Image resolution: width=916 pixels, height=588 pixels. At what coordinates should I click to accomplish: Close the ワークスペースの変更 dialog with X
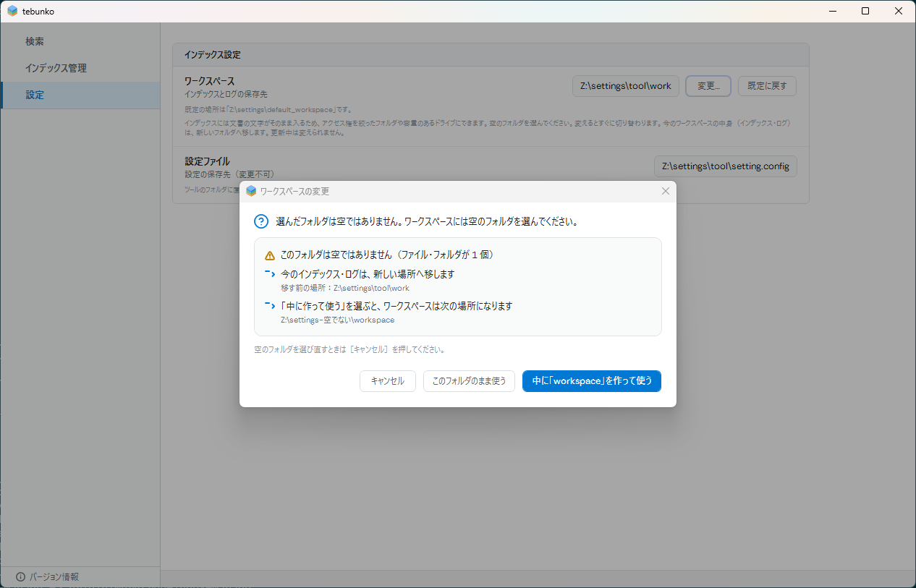pyautogui.click(x=666, y=191)
